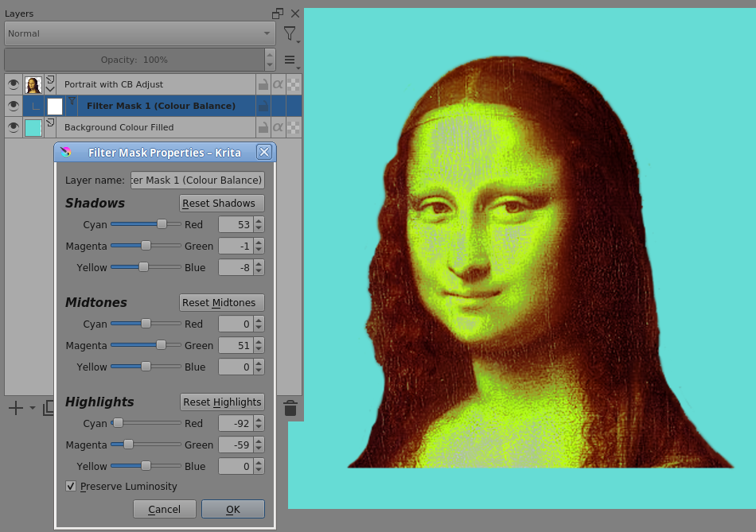Hide the Background Colour Filled layer
The height and width of the screenshot is (532, 756).
(x=13, y=127)
